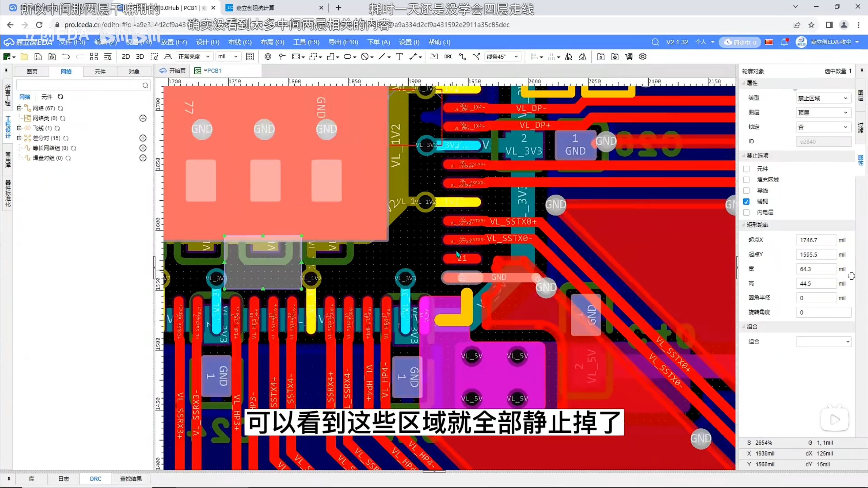The image size is (868, 488).
Task: Click the grid dots icon in toolbar
Action: click(x=250, y=57)
